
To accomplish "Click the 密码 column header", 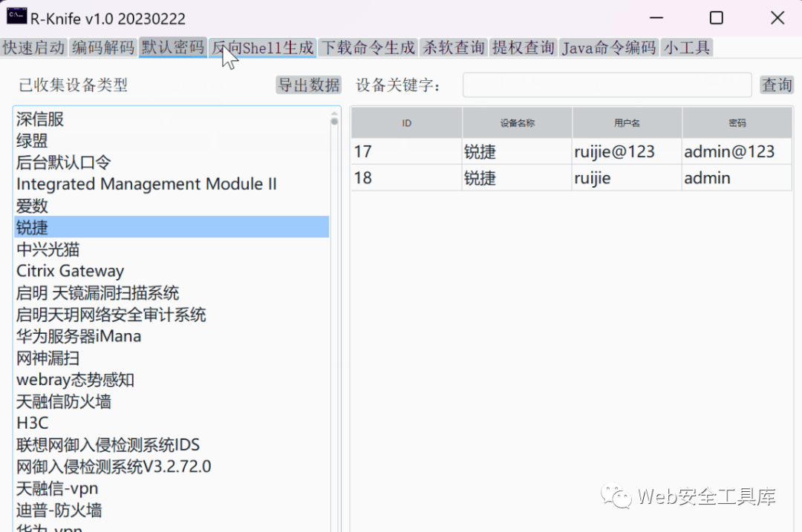I will point(737,123).
